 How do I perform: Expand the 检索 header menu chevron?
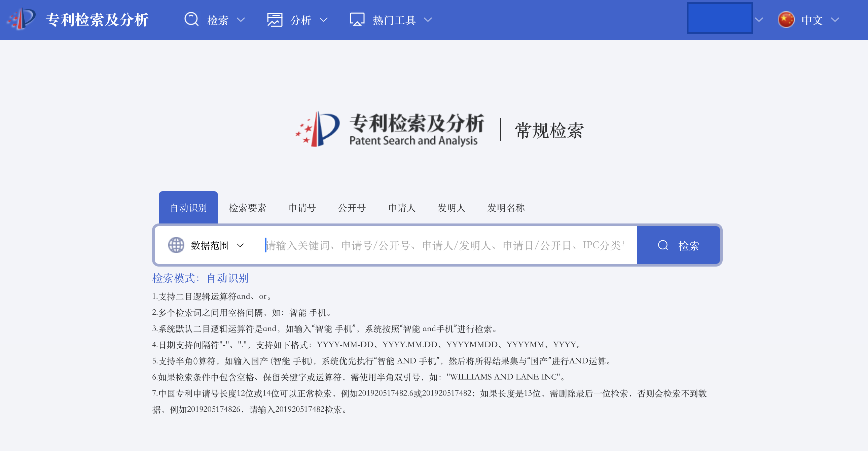click(x=241, y=20)
